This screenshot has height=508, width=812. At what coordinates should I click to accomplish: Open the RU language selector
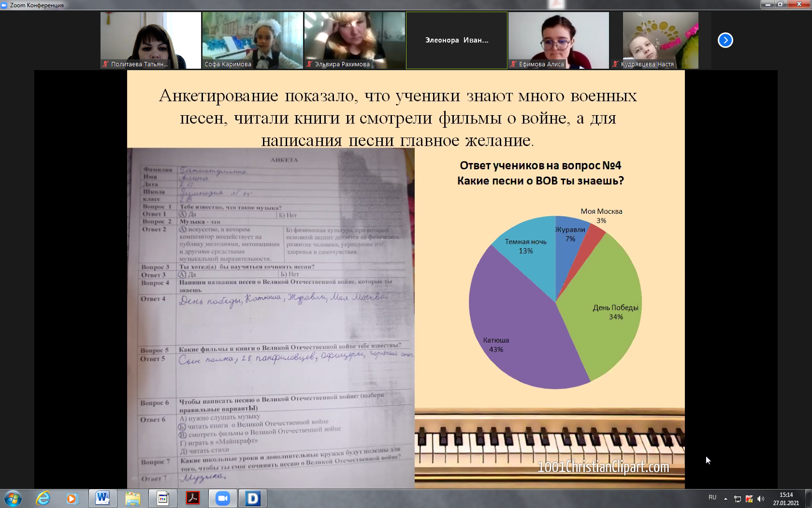click(x=712, y=497)
